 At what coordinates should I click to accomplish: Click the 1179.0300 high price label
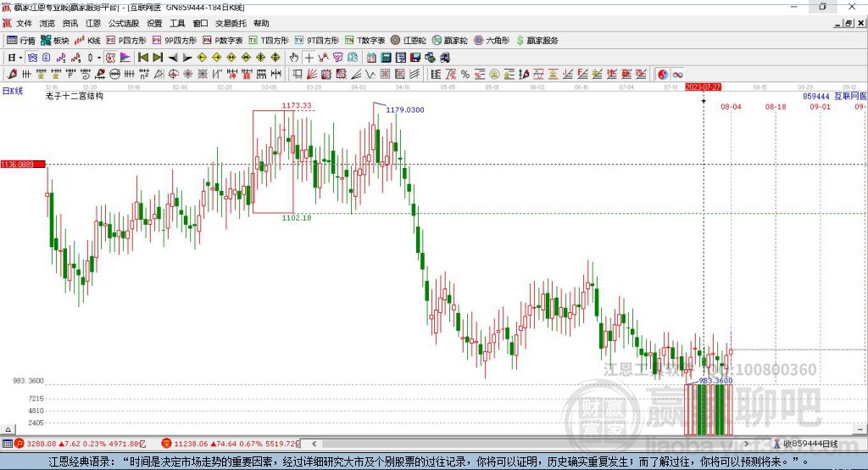(405, 109)
